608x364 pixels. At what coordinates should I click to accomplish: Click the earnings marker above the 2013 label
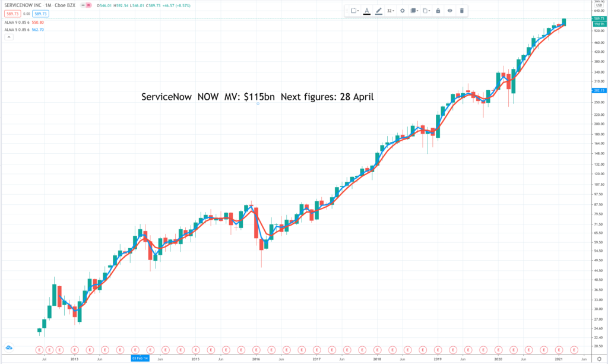(x=74, y=350)
